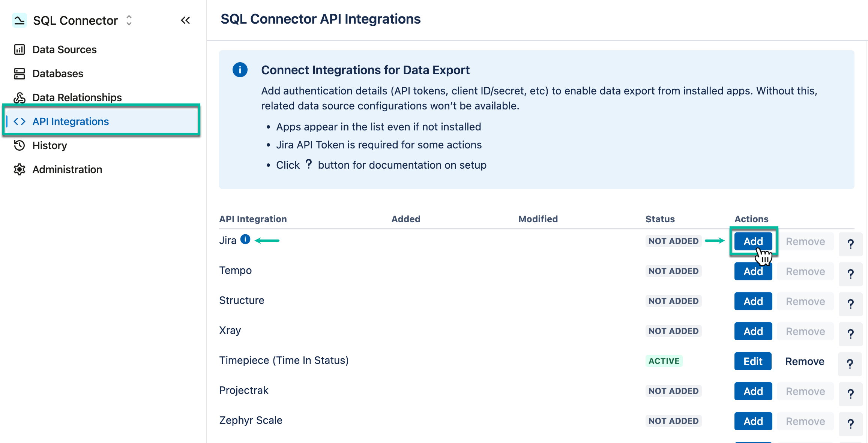Screen dimensions: 868x443
Task: Edit the Timepiece (Time In Status) integration
Action: pyautogui.click(x=753, y=361)
